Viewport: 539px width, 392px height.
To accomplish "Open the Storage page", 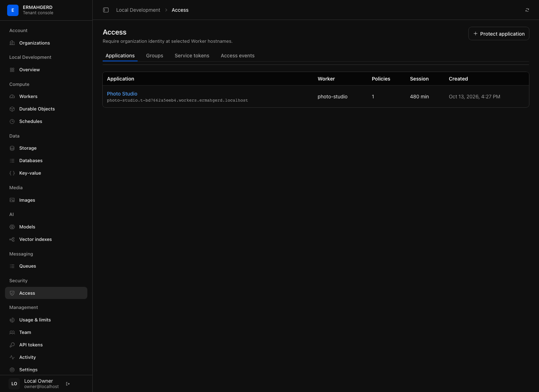I will (46, 148).
